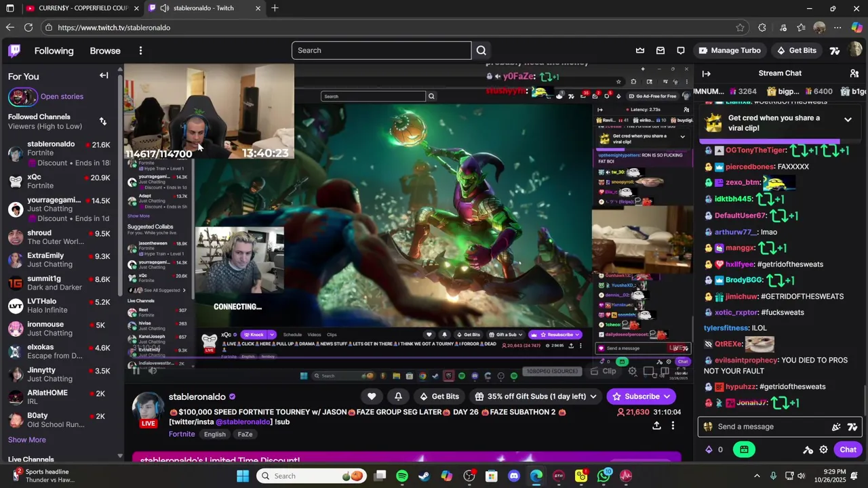The height and width of the screenshot is (488, 868).
Task: Create a Clip of the stream
Action: [604, 371]
